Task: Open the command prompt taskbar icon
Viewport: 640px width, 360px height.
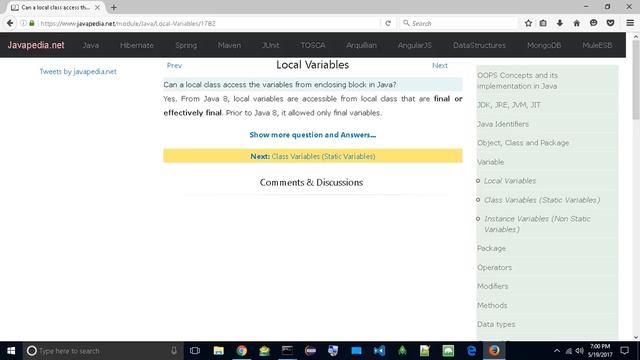Action: [287, 351]
